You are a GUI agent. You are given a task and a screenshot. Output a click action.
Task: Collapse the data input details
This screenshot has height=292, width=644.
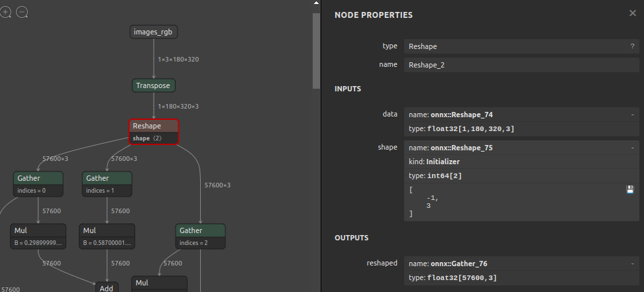(x=633, y=115)
